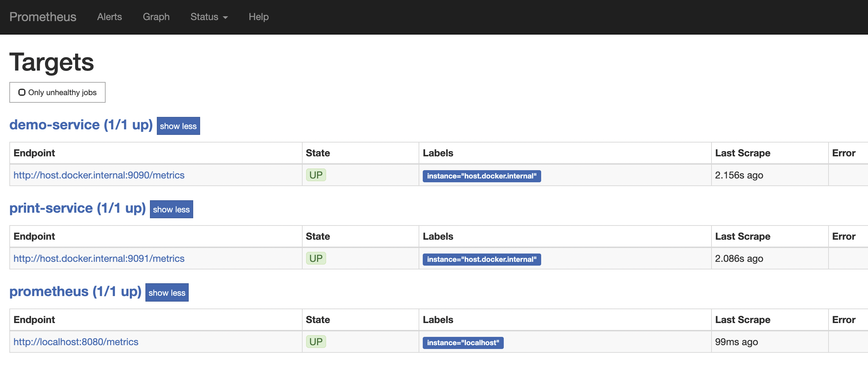
Task: Click Labels header in prometheus table
Action: point(438,320)
